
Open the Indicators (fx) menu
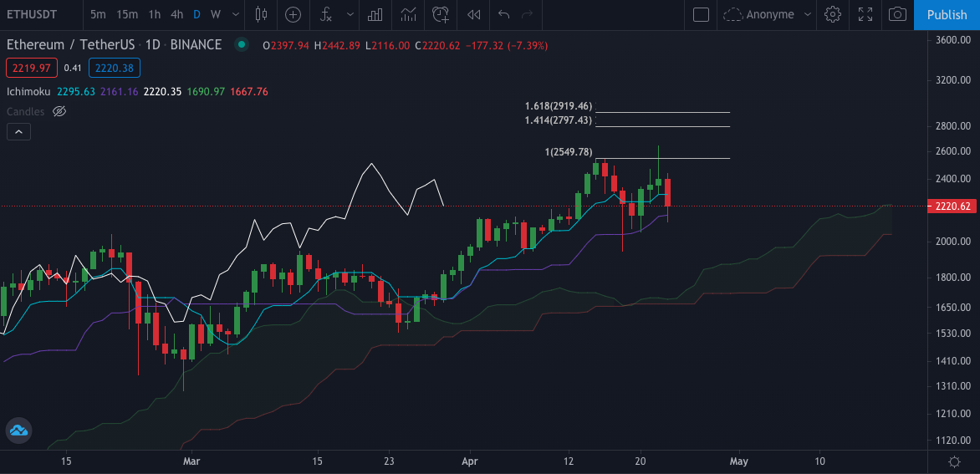tap(325, 14)
